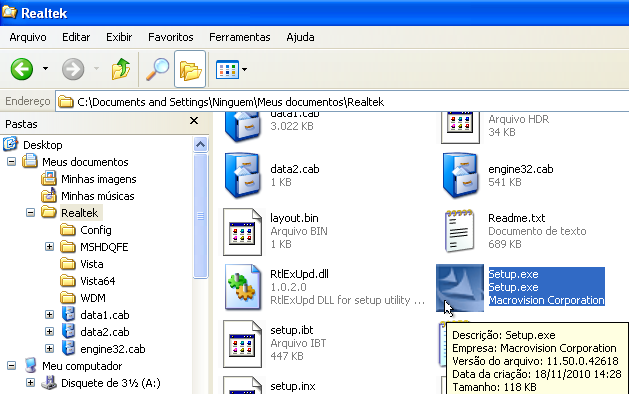Click the Forward arrow button
The width and height of the screenshot is (629, 394).
pyautogui.click(x=73, y=69)
